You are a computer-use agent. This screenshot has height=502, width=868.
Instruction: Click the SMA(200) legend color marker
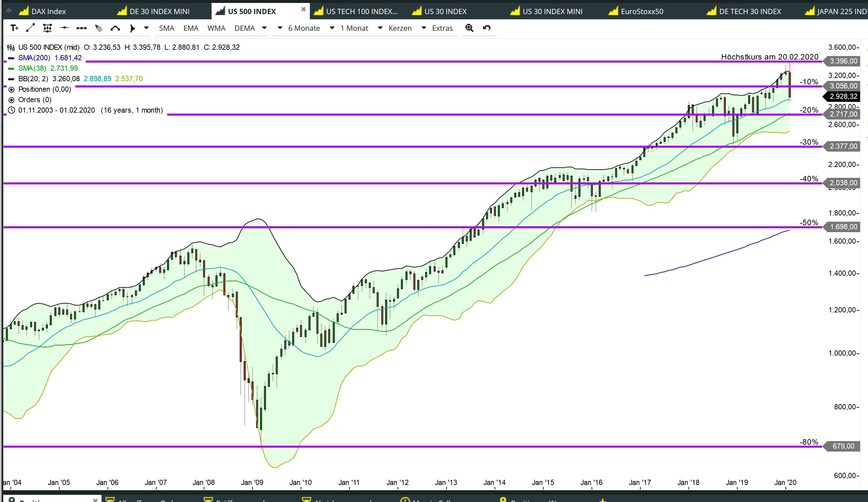click(11, 58)
